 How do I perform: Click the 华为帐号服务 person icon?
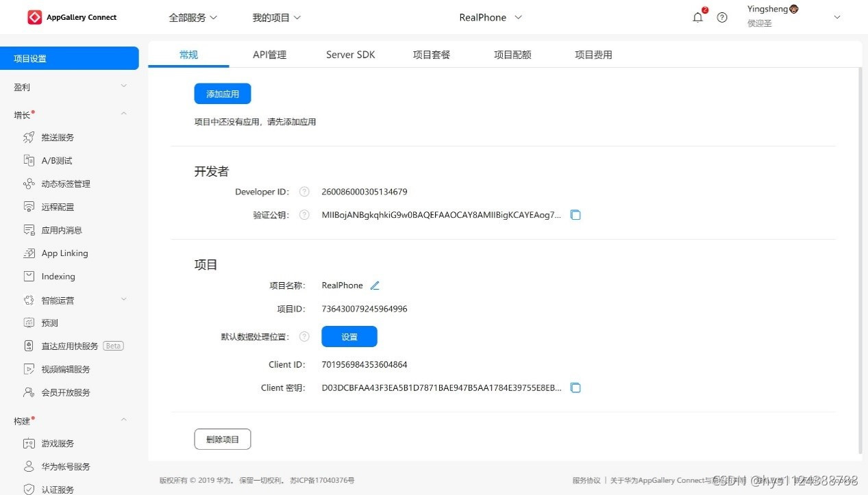click(29, 467)
